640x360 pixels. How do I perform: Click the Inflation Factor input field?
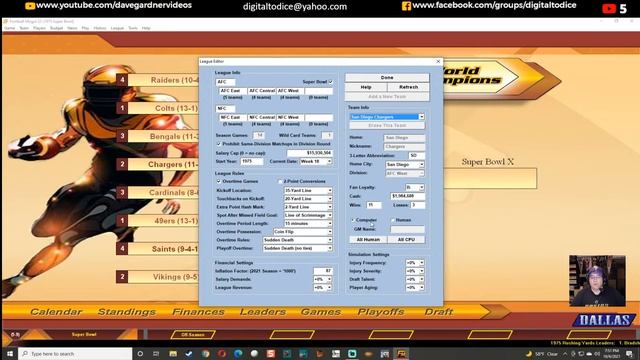pyautogui.click(x=323, y=271)
